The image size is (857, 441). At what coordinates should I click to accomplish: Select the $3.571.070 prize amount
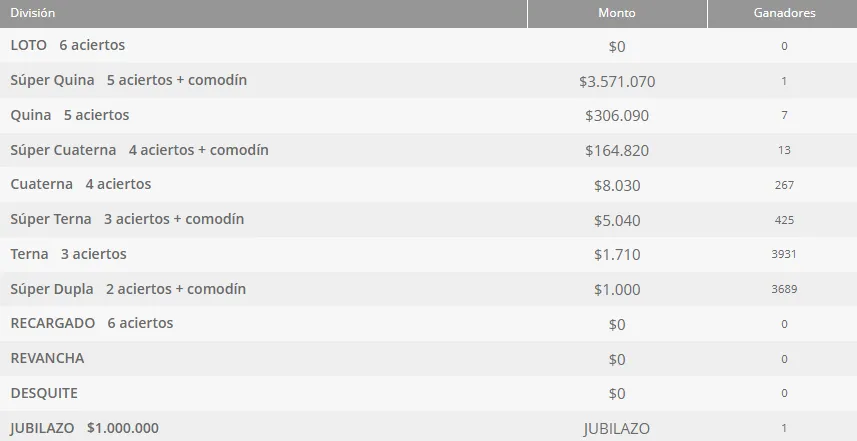pos(616,81)
